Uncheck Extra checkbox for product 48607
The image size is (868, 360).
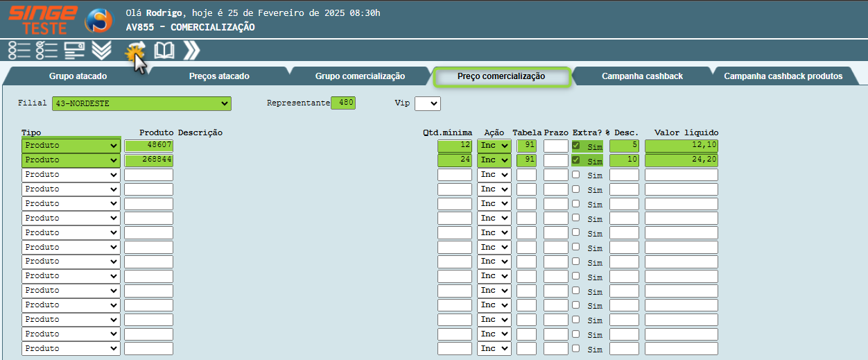tap(576, 146)
